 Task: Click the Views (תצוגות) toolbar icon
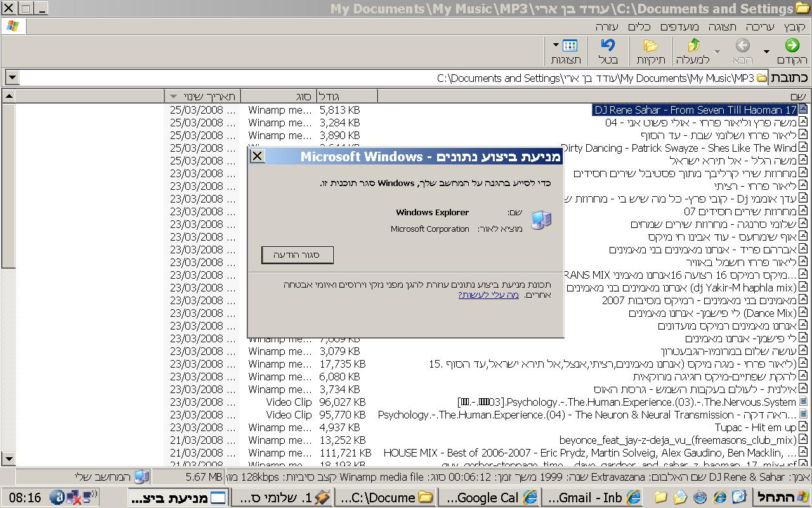pos(570,45)
